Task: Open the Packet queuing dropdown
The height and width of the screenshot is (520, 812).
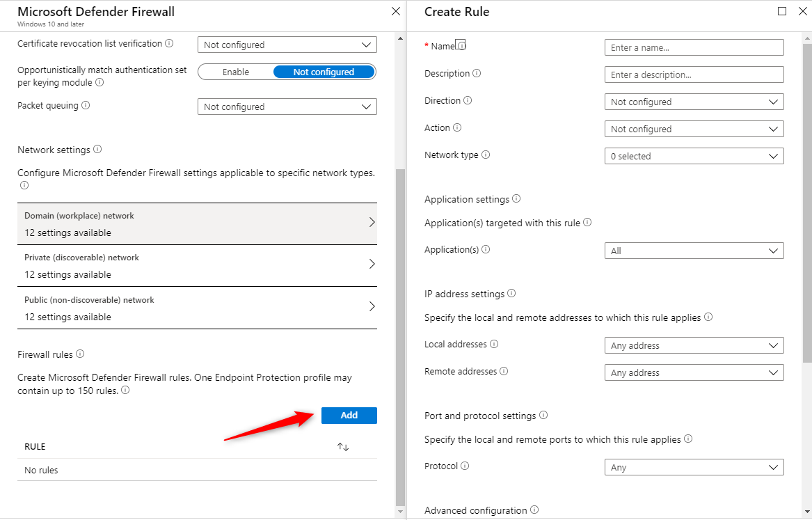Action: tap(287, 107)
